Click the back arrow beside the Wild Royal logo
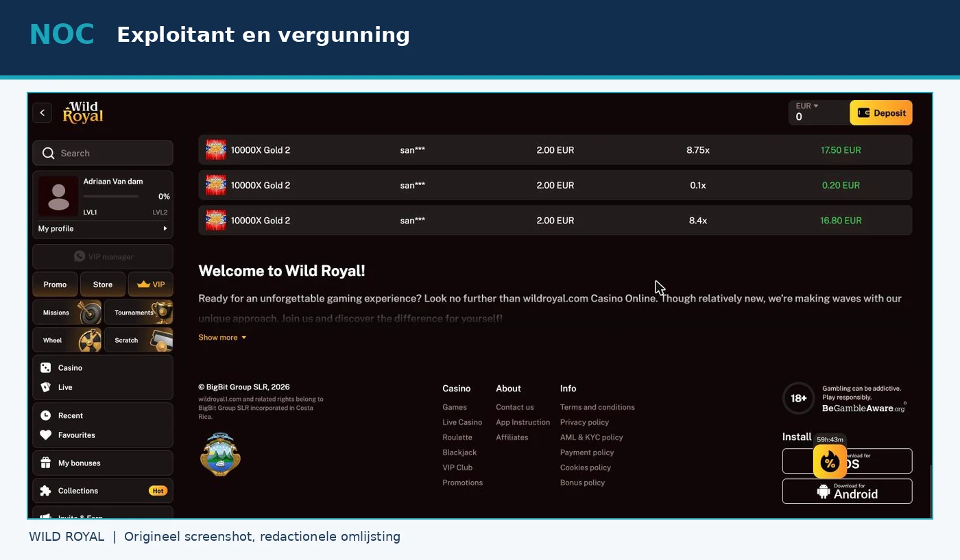The image size is (960, 560). coord(43,112)
